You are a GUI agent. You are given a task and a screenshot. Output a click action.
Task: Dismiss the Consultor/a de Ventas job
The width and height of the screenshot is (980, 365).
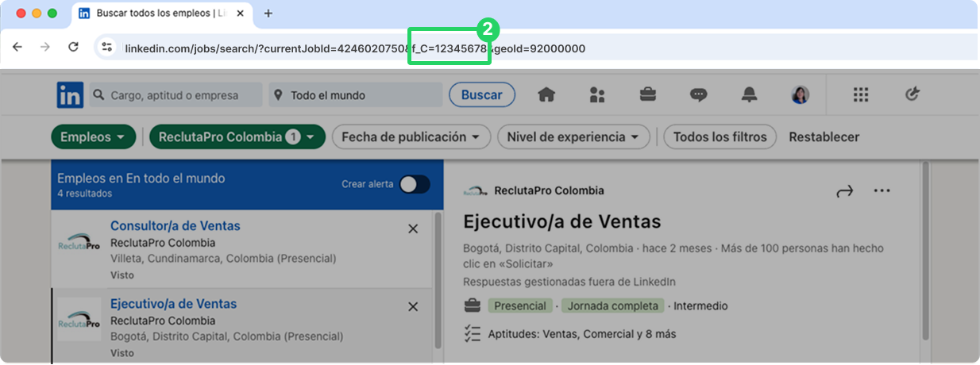413,229
